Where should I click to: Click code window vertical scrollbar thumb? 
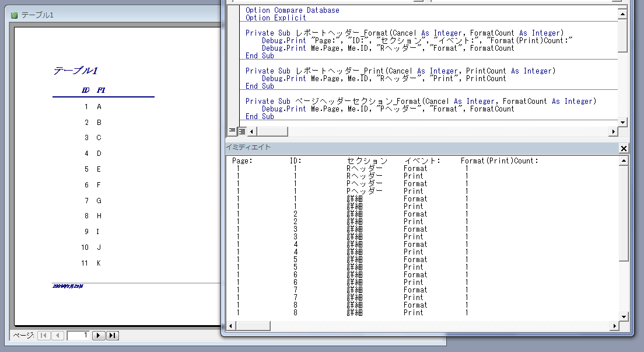pos(622,36)
